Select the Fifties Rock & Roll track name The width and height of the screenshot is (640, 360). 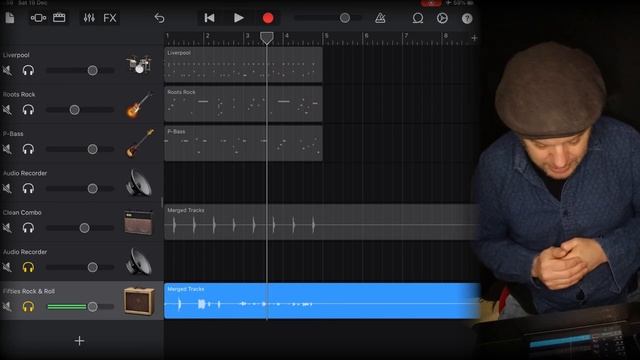pyautogui.click(x=29, y=291)
